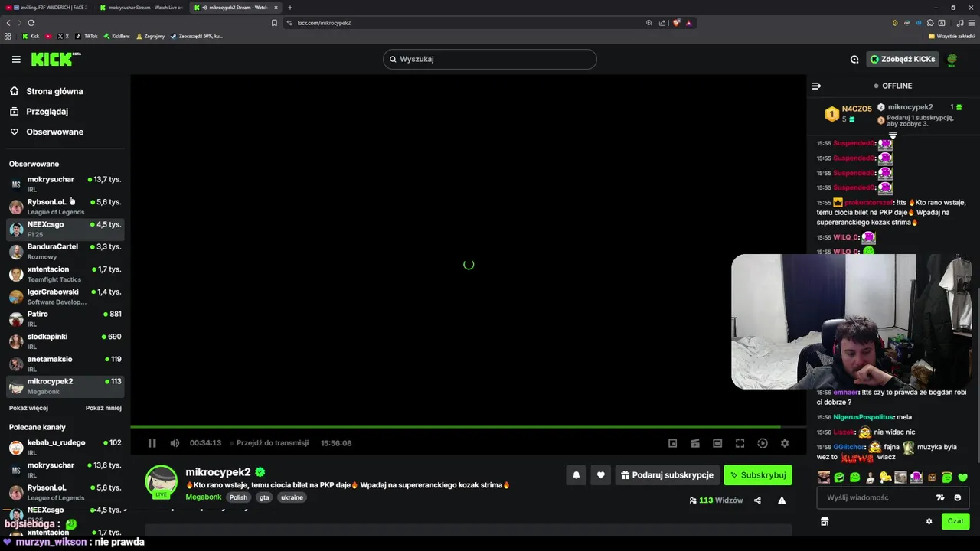980x551 pixels.
Task: Switch to zwilling F2F browser tab
Action: tap(47, 8)
